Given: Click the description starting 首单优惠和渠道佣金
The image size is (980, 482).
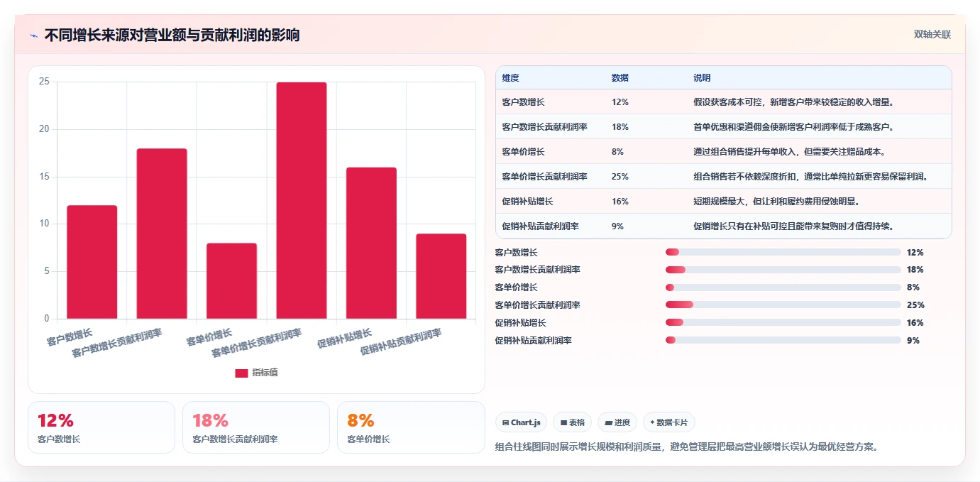Looking at the screenshot, I should [793, 127].
